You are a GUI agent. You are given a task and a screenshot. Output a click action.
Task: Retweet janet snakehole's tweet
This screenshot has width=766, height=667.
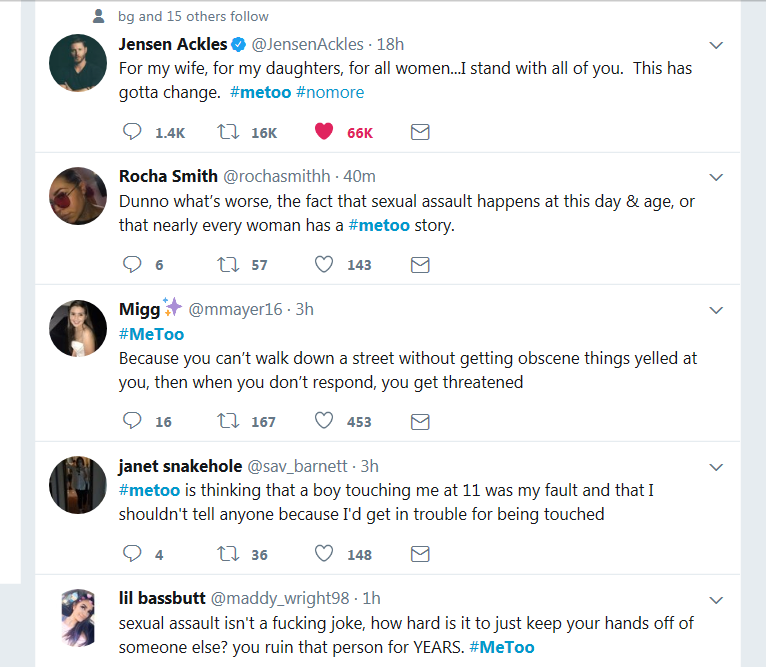[x=228, y=554]
